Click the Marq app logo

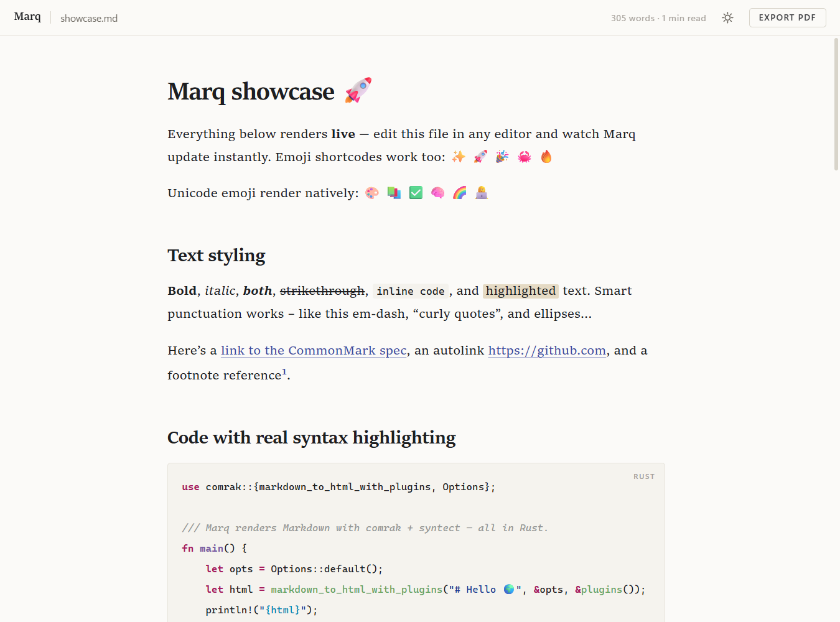pyautogui.click(x=27, y=17)
